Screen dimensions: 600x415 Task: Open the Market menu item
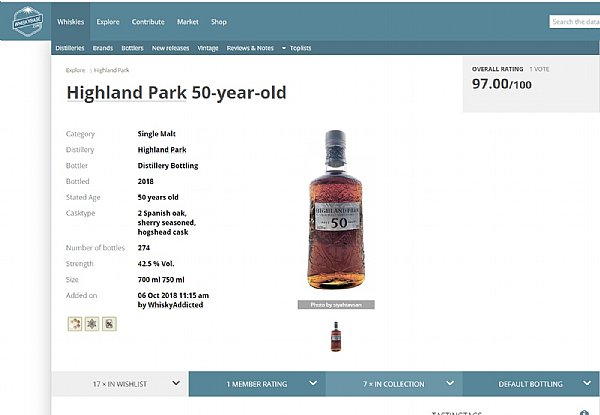188,22
